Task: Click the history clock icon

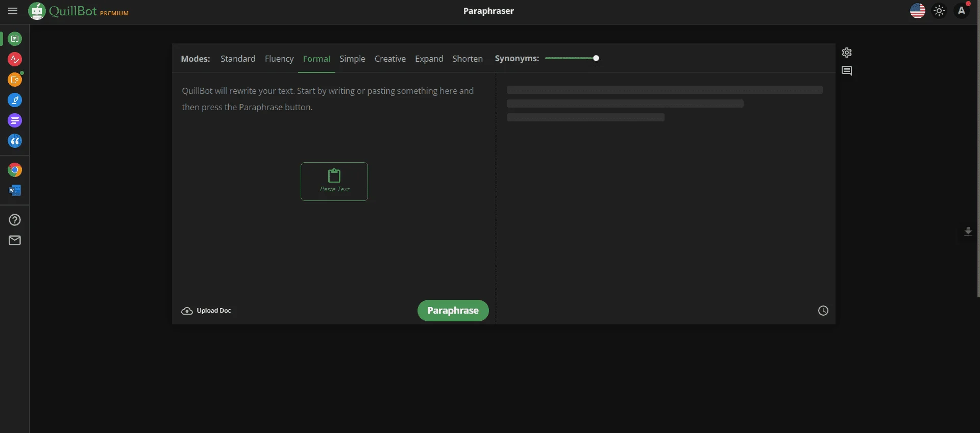Action: 823,311
